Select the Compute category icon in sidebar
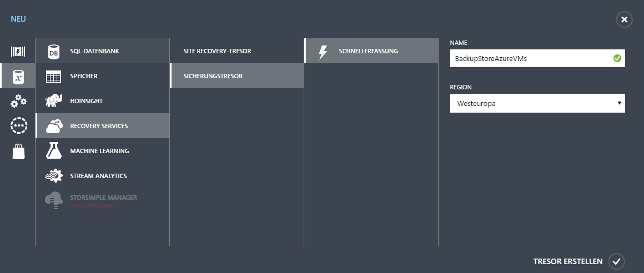The image size is (644, 273). pyautogui.click(x=18, y=51)
